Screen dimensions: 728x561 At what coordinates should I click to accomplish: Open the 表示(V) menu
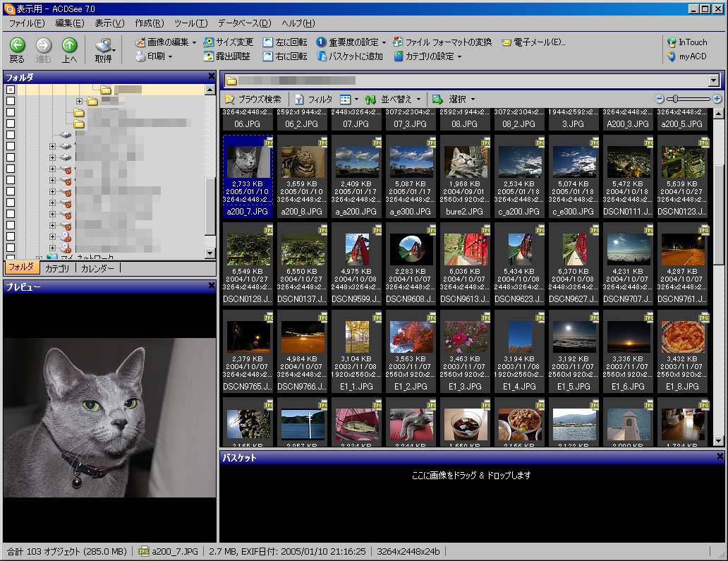(109, 23)
